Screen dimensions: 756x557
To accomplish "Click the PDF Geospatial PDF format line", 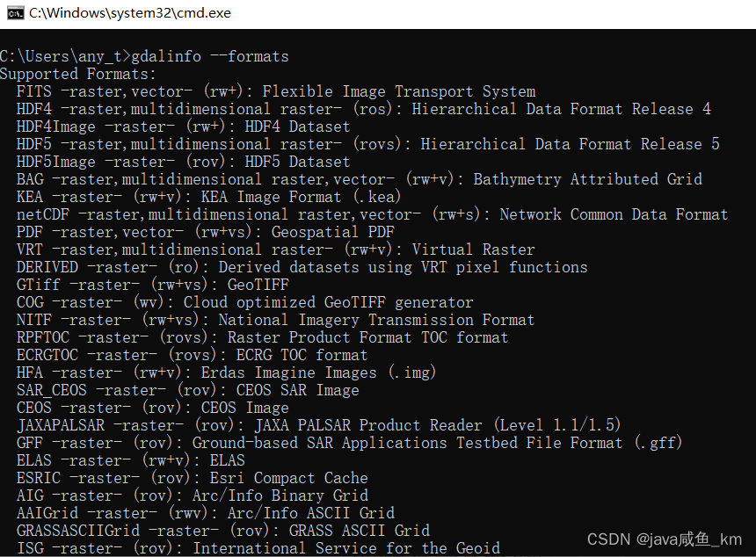I will (x=202, y=231).
